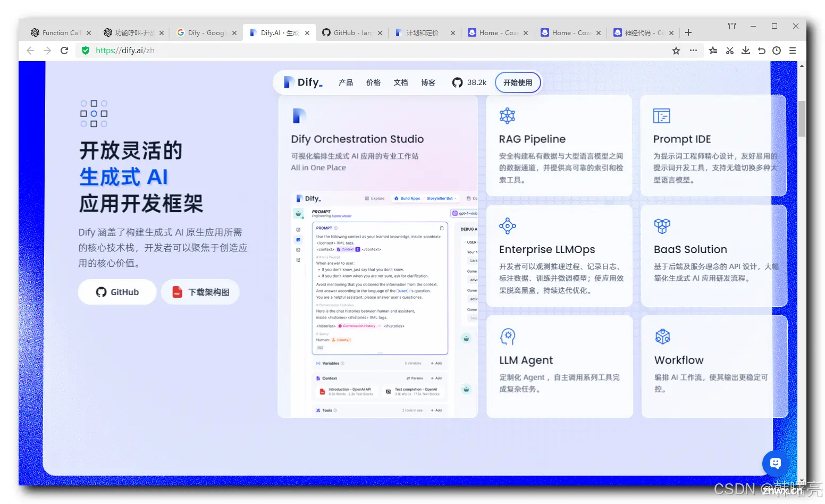Click the Dify studio screenshot preview
Image resolution: width=825 pixels, height=504 pixels.
click(384, 304)
